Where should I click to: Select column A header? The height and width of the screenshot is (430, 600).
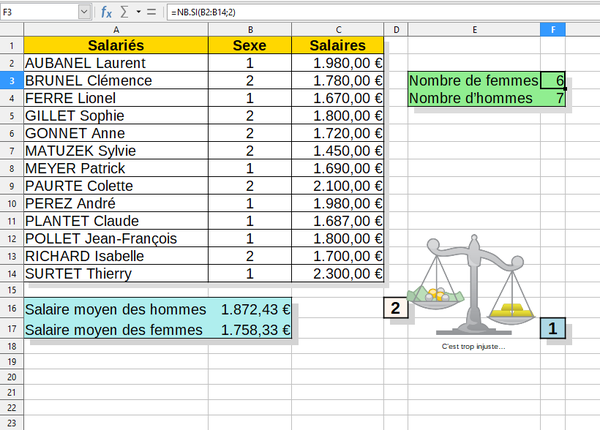click(x=116, y=30)
